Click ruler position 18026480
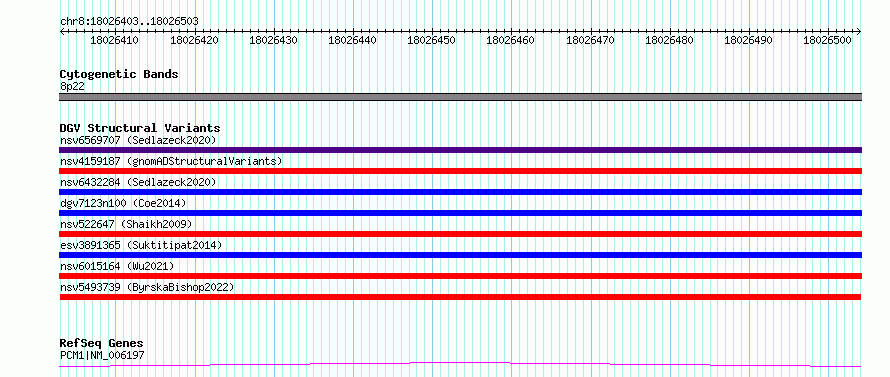This screenshot has width=890, height=377. point(669,40)
